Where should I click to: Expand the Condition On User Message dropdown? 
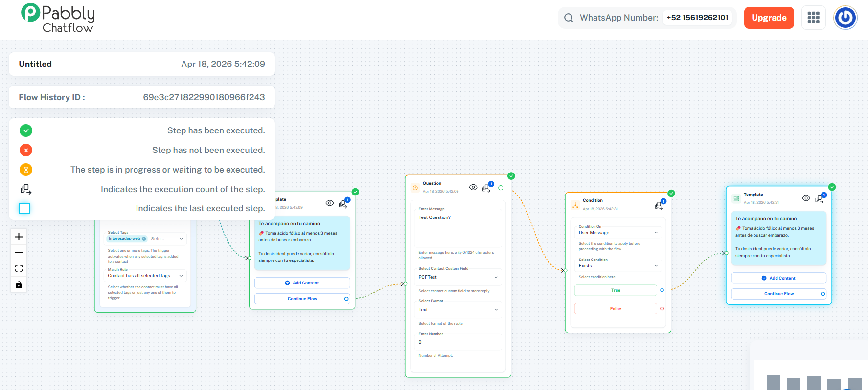[x=618, y=233]
